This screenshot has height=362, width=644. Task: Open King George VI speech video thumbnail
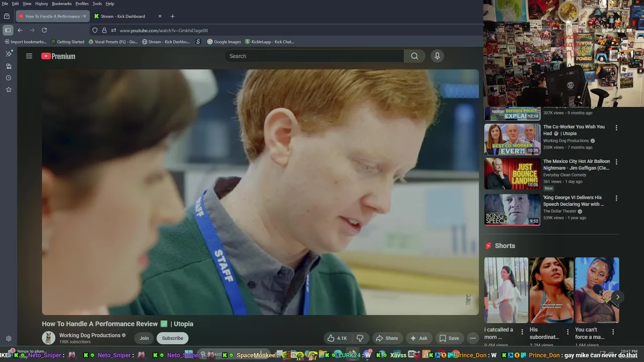tap(512, 210)
